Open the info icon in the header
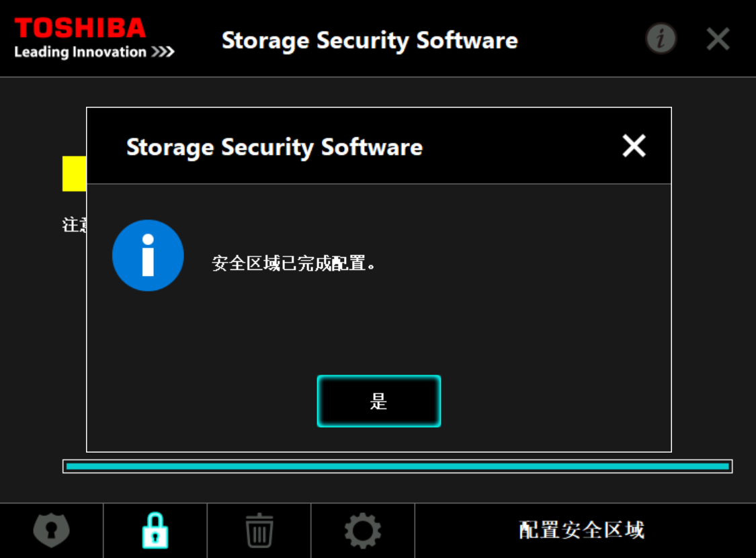 click(661, 38)
